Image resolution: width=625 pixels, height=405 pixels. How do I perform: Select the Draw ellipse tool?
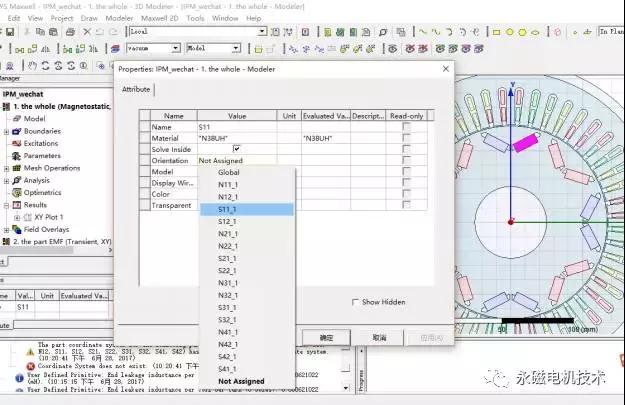click(535, 32)
